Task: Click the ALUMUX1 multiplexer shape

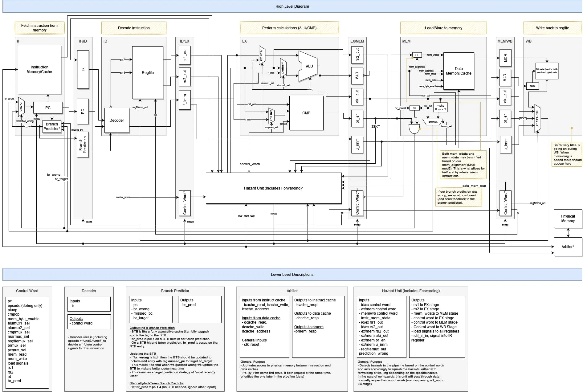Action: pyautogui.click(x=262, y=55)
